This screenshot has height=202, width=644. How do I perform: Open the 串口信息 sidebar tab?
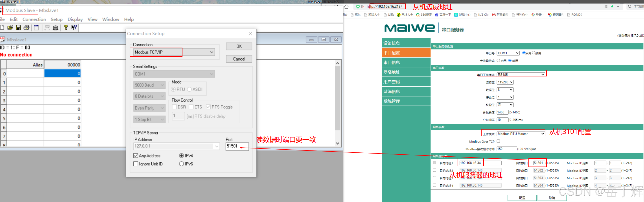coord(406,63)
